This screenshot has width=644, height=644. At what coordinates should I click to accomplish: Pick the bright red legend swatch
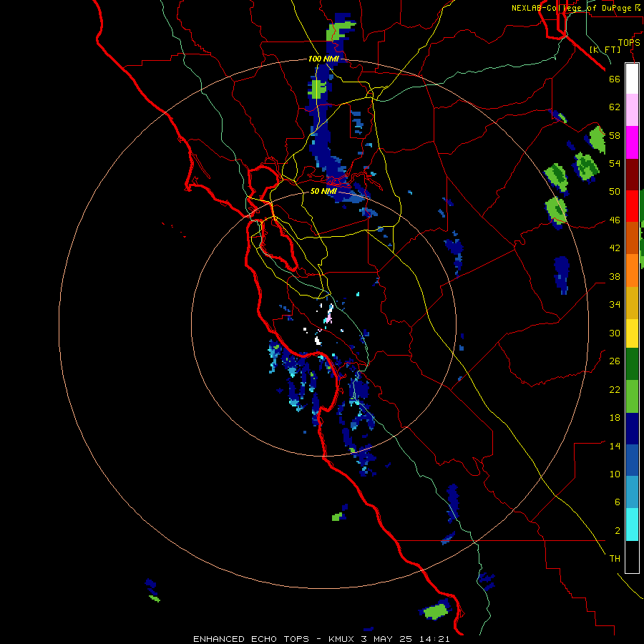[x=632, y=206]
